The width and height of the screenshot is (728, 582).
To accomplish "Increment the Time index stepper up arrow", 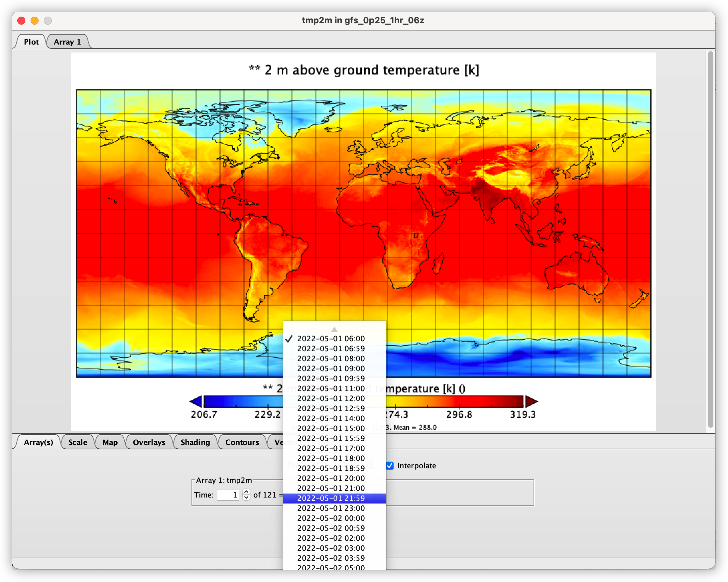I will [x=247, y=492].
